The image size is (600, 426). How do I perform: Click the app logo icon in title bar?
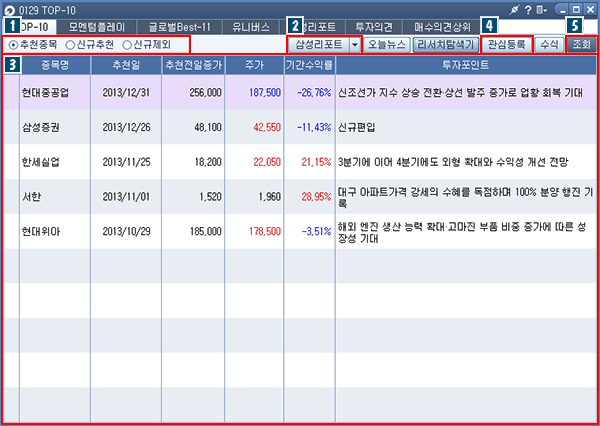[x=10, y=9]
